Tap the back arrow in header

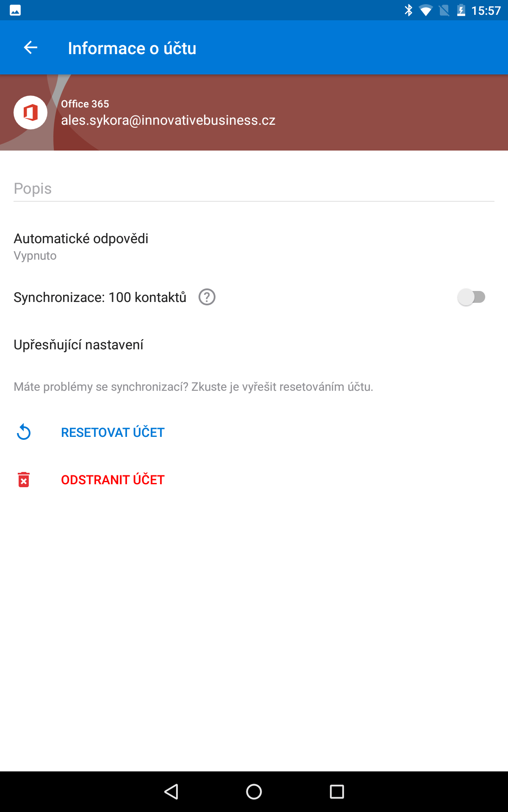30,47
